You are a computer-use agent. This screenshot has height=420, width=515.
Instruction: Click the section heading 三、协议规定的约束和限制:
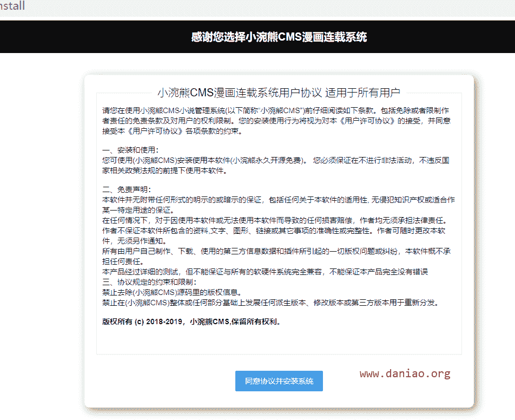[149, 282]
